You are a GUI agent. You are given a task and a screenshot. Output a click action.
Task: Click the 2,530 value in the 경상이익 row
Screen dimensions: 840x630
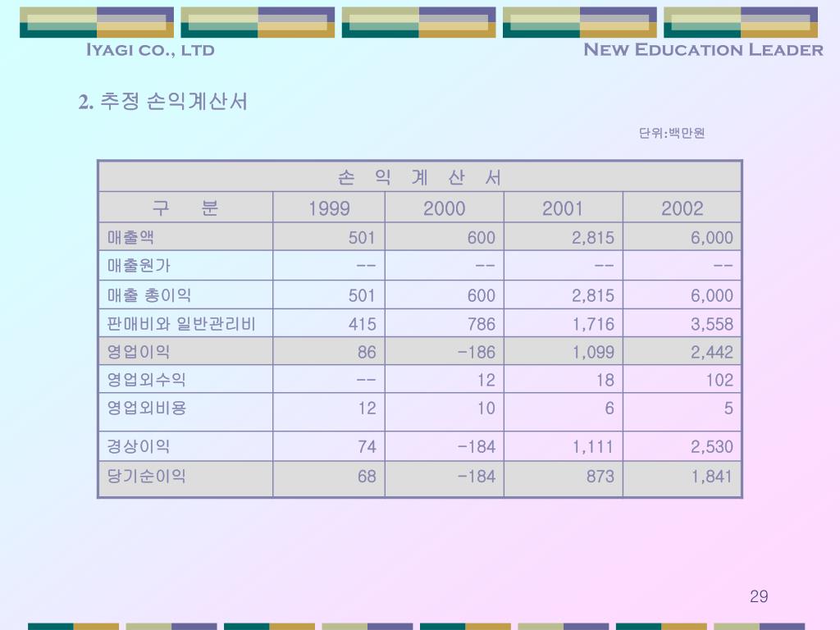[x=712, y=446]
